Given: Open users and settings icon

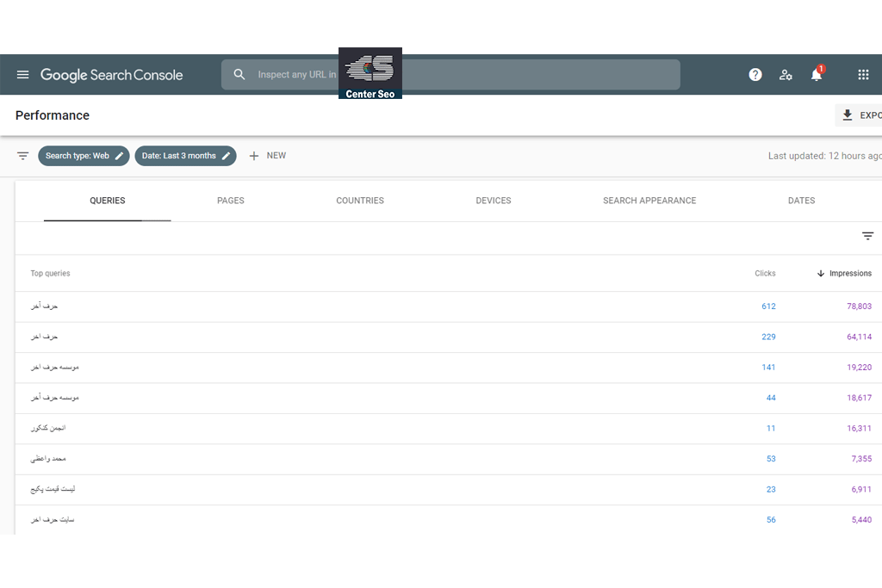Looking at the screenshot, I should (786, 75).
